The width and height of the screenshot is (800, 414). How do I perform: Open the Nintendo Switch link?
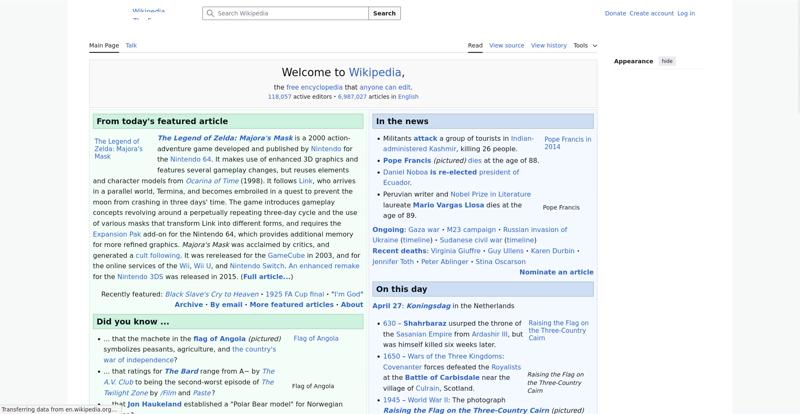[257, 266]
